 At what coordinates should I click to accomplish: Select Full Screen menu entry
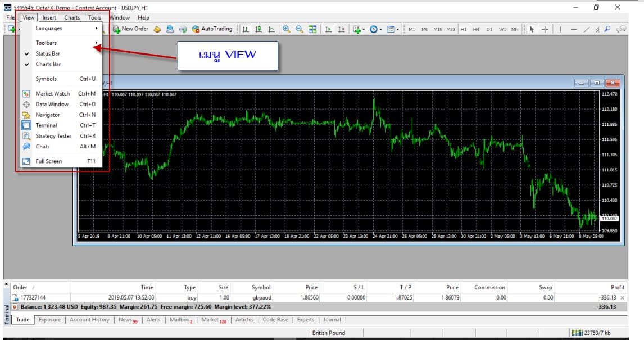(49, 161)
